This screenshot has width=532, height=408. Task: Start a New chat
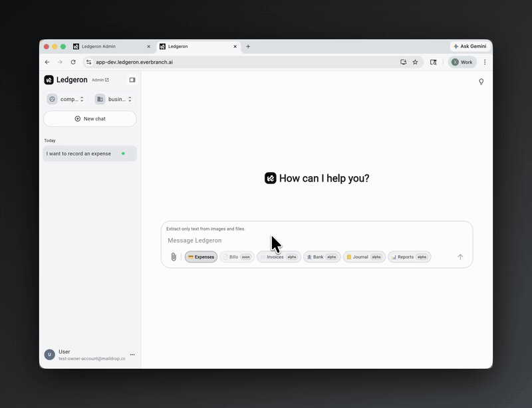tap(89, 119)
